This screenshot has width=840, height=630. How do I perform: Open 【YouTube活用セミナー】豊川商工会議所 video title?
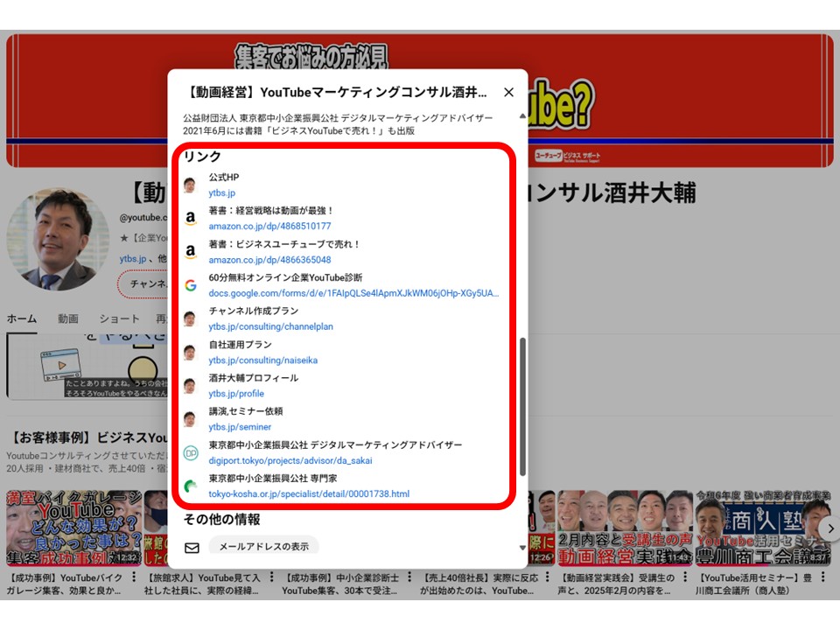point(754,584)
